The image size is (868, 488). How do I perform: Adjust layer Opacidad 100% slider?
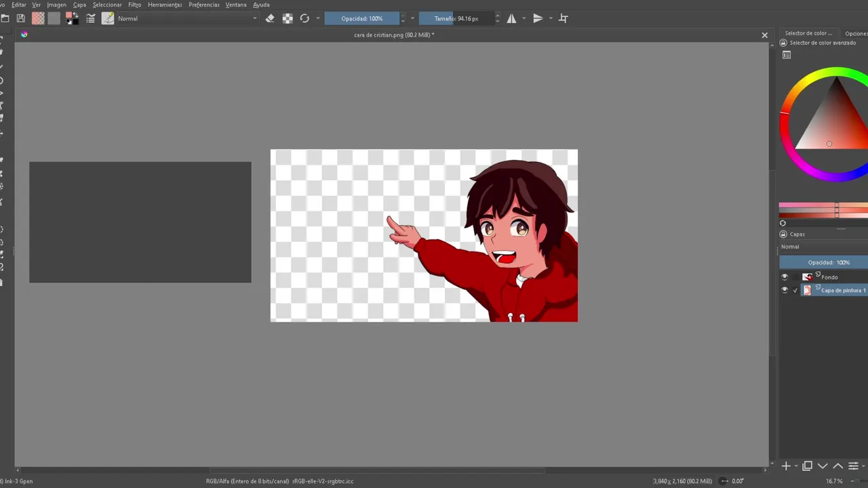(823, 262)
